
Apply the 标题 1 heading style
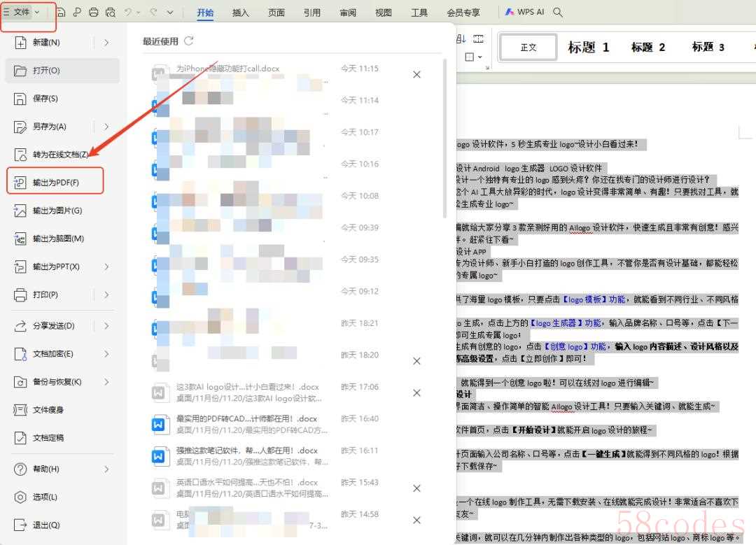tap(588, 48)
